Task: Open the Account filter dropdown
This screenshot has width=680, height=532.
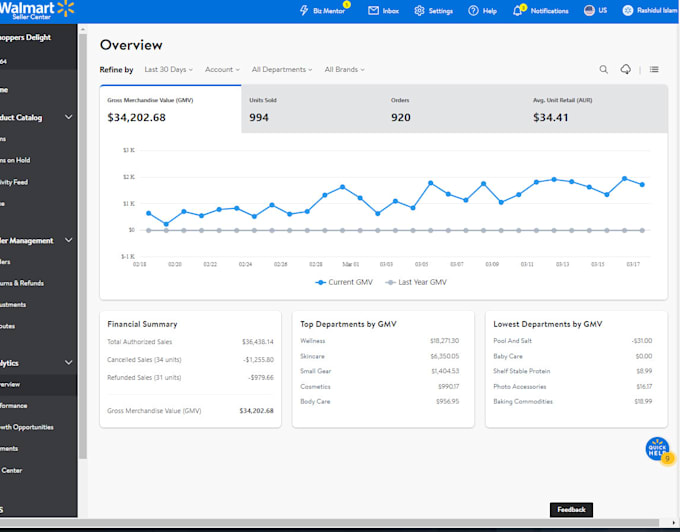Action: [x=222, y=69]
